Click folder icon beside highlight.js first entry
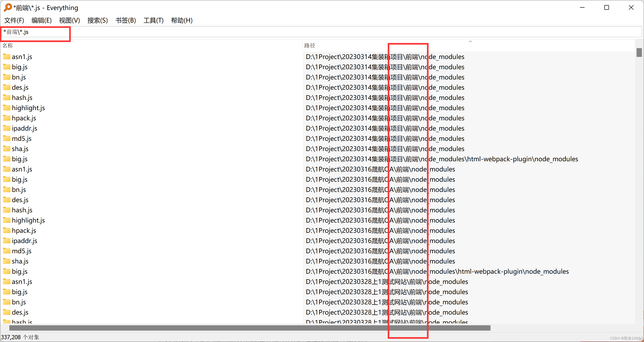This screenshot has width=644, height=342. pos(7,108)
